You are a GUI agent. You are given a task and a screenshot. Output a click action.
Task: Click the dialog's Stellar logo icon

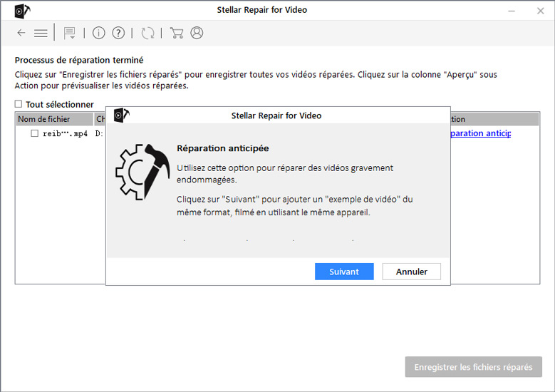122,115
